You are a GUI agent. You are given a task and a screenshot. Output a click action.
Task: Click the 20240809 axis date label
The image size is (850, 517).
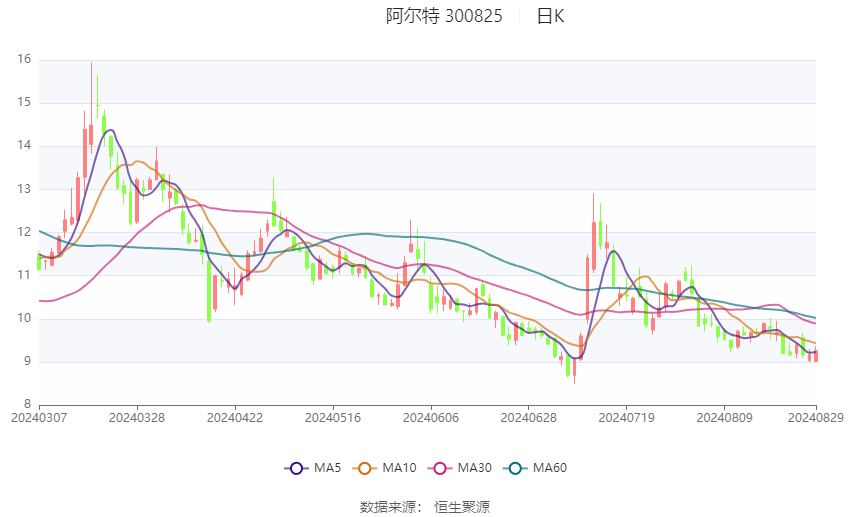(724, 418)
